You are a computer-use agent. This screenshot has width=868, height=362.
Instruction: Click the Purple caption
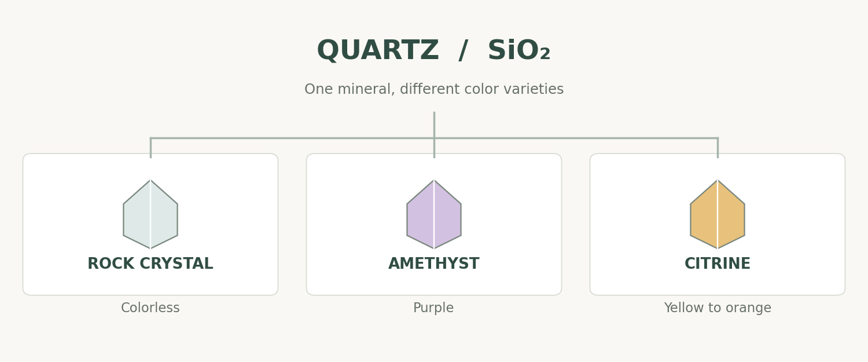(433, 308)
